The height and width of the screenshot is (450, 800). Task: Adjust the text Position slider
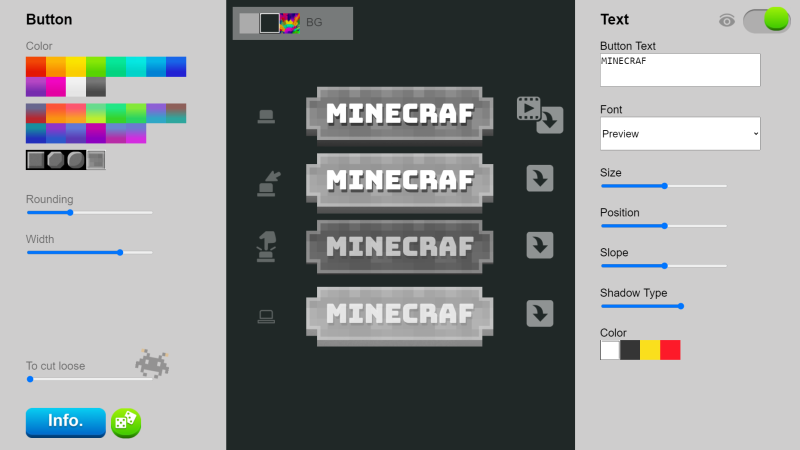664,226
